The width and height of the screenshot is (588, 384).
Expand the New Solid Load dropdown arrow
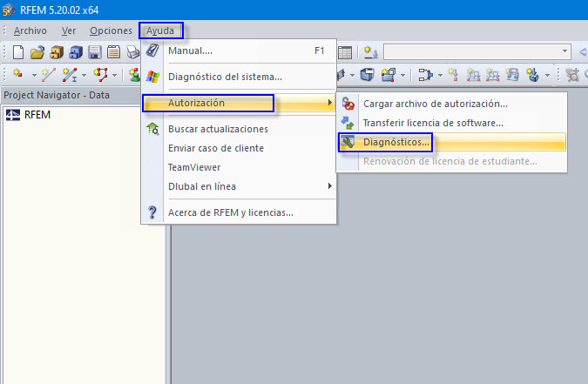coord(547,75)
